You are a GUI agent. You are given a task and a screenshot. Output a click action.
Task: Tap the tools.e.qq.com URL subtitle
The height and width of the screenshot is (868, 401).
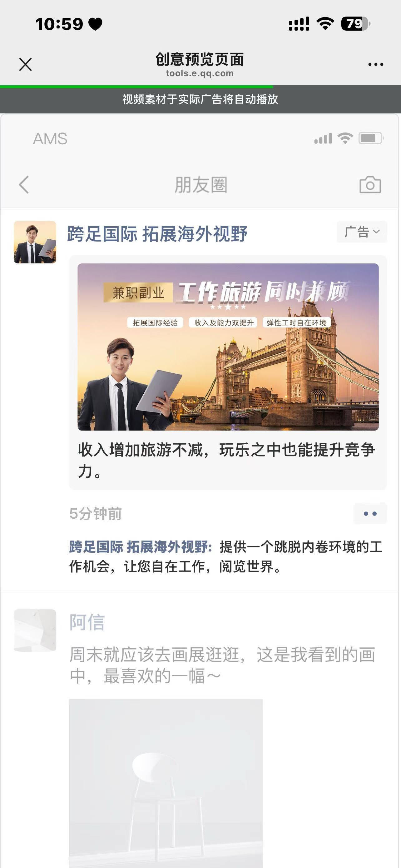(200, 73)
